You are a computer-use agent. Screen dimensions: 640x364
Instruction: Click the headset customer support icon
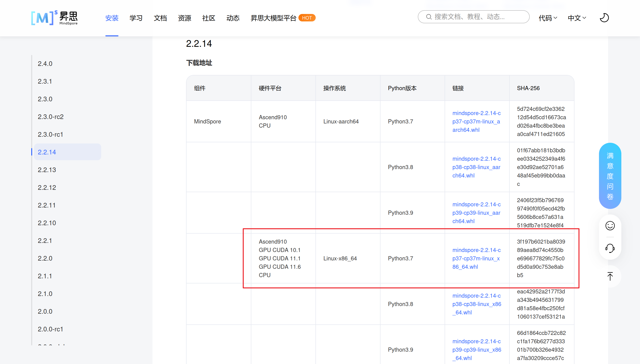click(610, 248)
